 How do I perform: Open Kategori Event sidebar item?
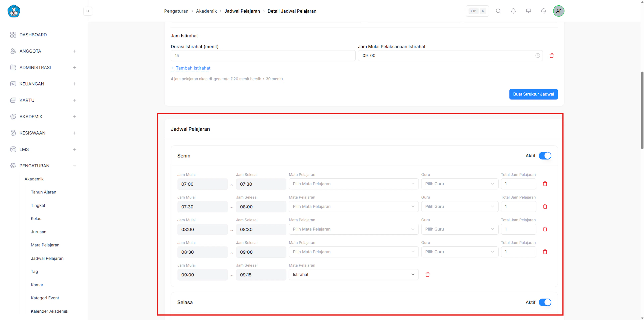point(45,298)
